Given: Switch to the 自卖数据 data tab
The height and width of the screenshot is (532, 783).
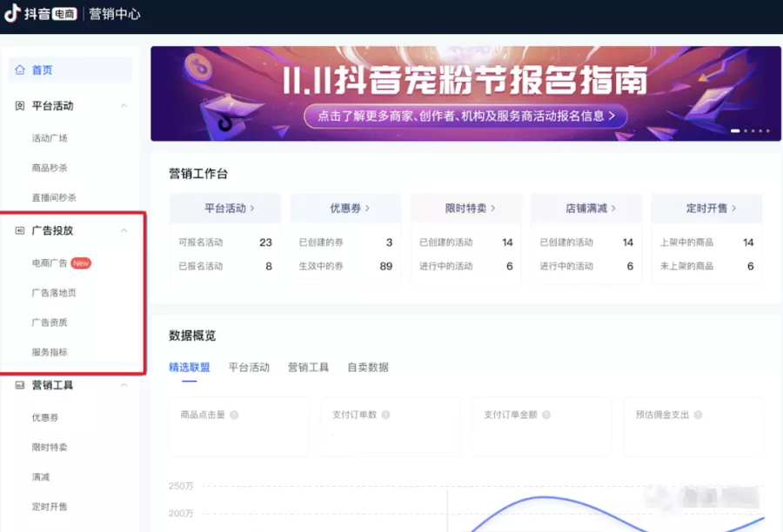Looking at the screenshot, I should [369, 367].
